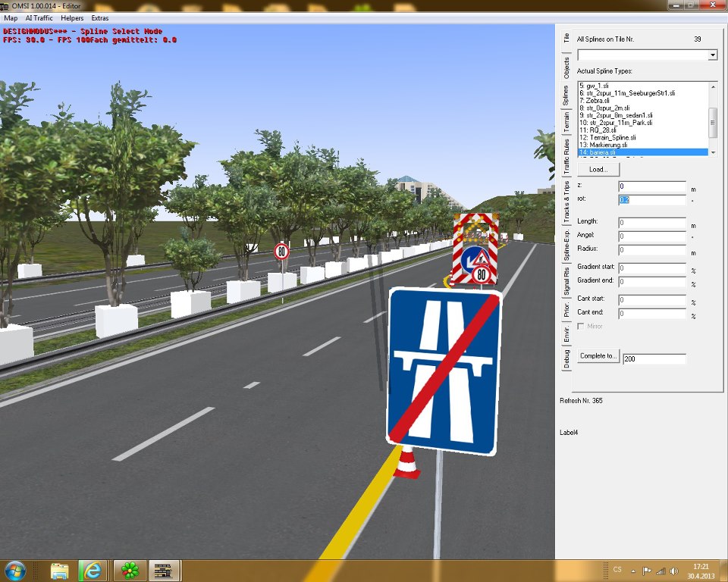
Task: Open the ICQ flower icon in taskbar
Action: click(131, 570)
